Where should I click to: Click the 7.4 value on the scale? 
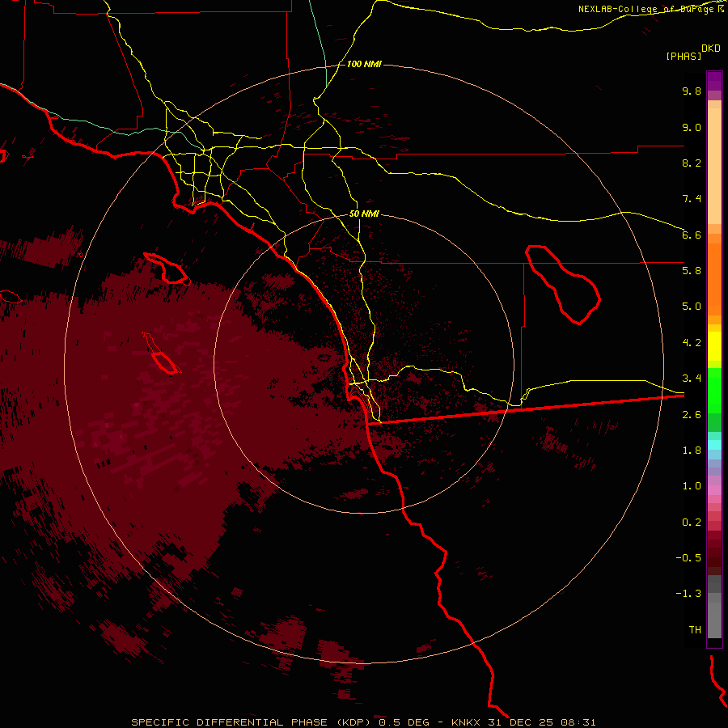click(692, 199)
